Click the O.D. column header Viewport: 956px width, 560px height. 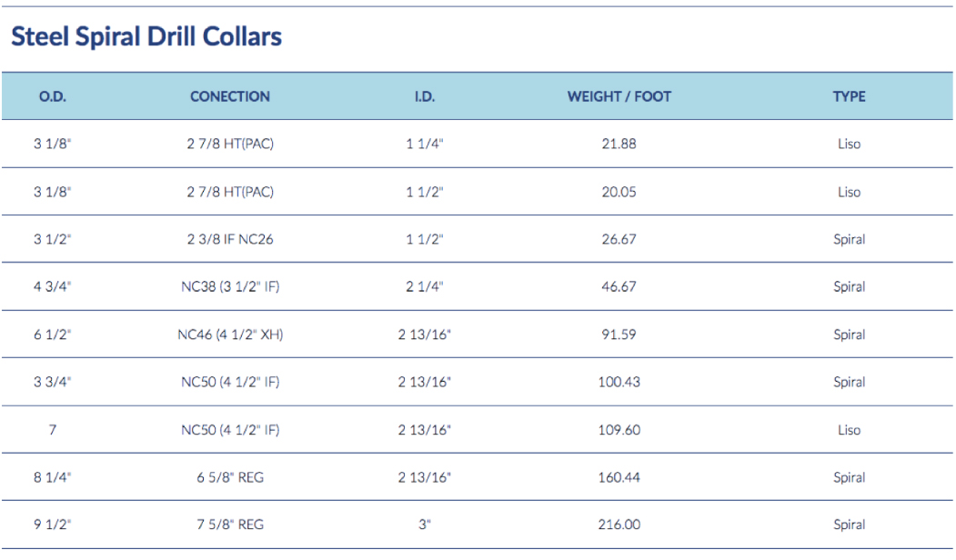click(53, 96)
